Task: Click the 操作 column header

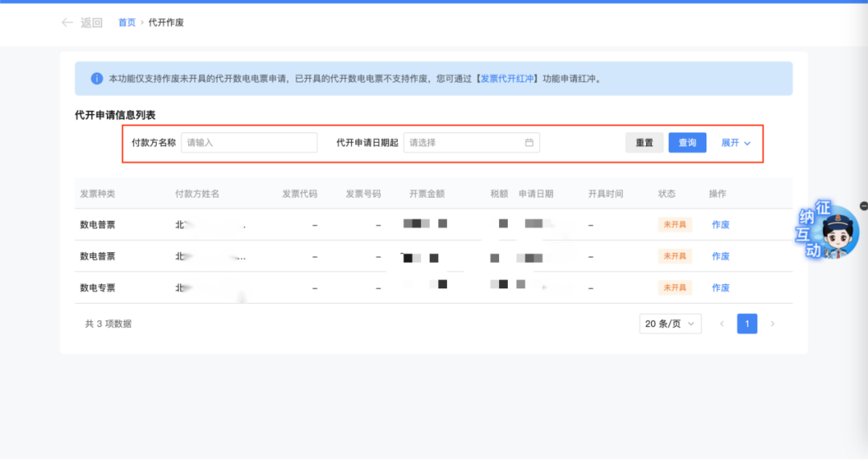Action: [x=718, y=194]
